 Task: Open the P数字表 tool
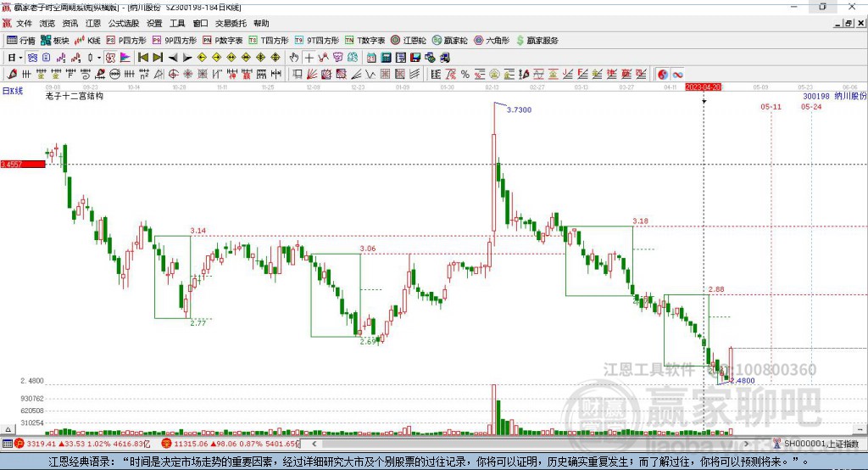pyautogui.click(x=223, y=41)
